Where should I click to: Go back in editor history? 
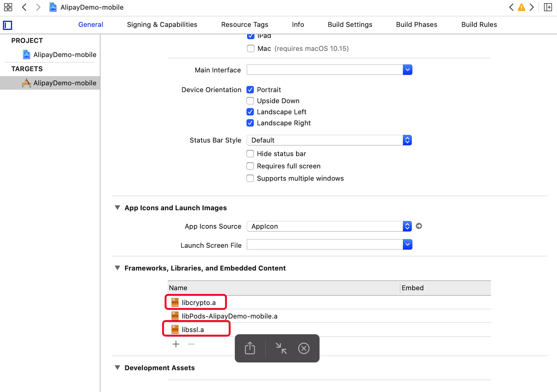tap(24, 7)
